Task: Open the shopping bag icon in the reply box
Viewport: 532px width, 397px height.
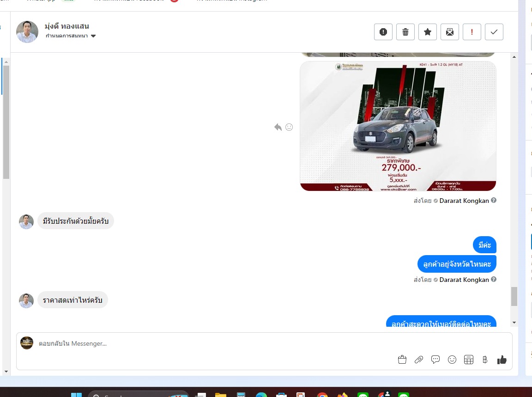Action: point(402,360)
